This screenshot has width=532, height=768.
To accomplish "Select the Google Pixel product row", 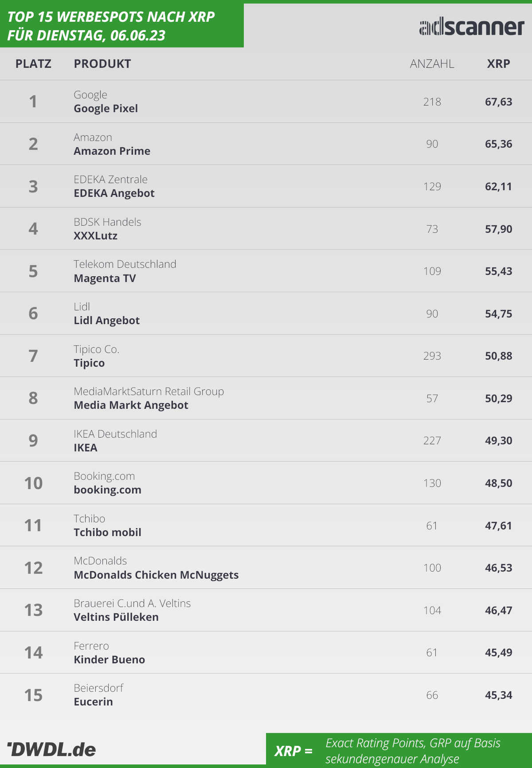I will pos(266,102).
